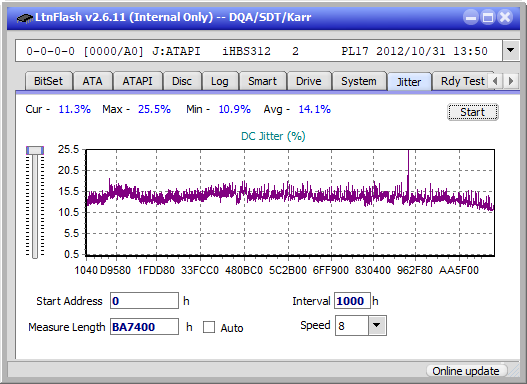Viewport: 527px width, 384px height.
Task: Start the jitter measurement
Action: (x=473, y=112)
